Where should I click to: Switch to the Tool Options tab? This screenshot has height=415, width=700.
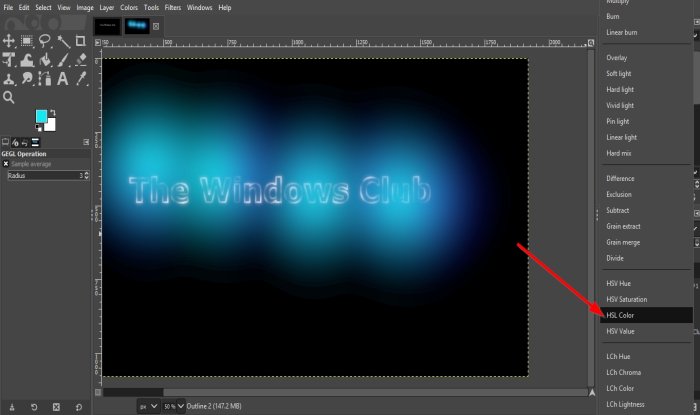(x=5, y=142)
